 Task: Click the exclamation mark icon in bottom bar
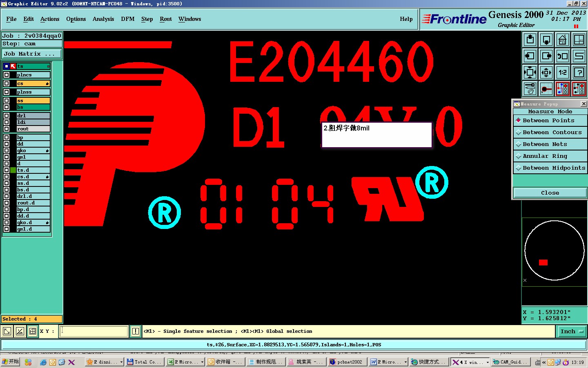[x=136, y=331]
